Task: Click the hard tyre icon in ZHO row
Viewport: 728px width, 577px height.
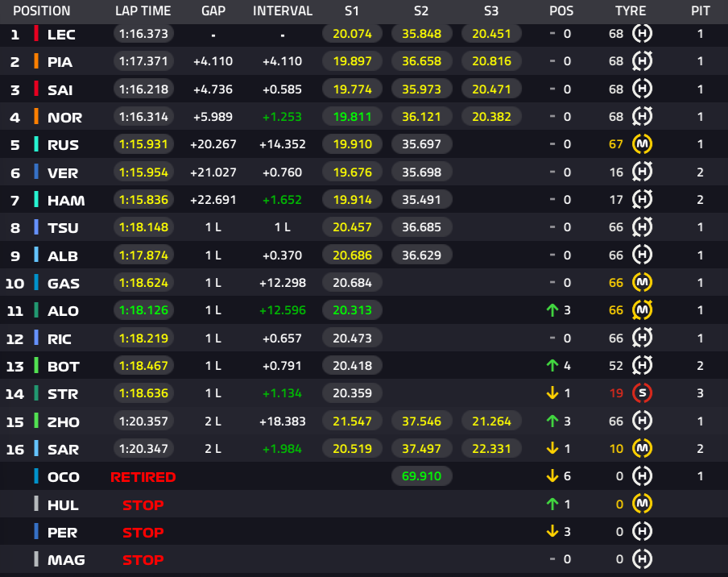Action: point(642,421)
